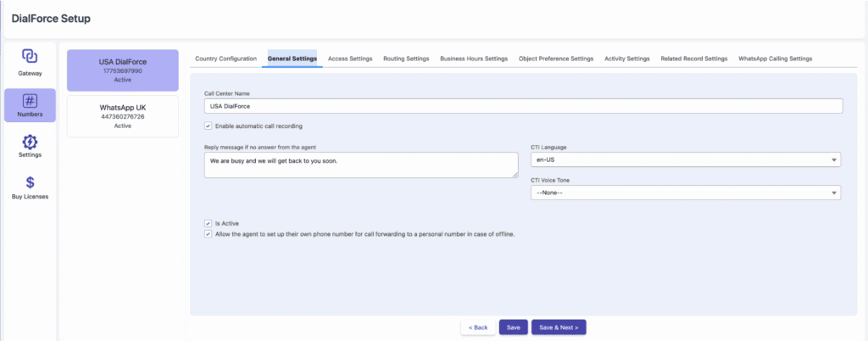Select the Business Hours Settings tab
The width and height of the screenshot is (868, 341).
474,59
